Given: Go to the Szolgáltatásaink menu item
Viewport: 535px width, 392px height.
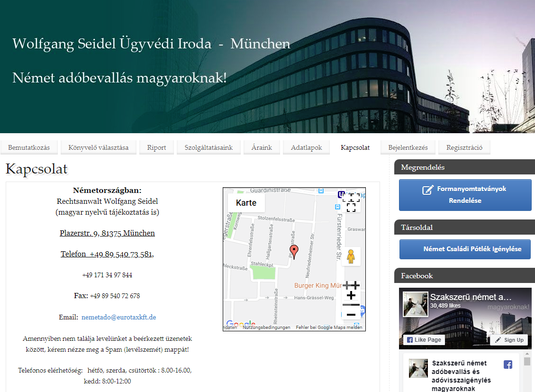Looking at the screenshot, I should point(209,147).
